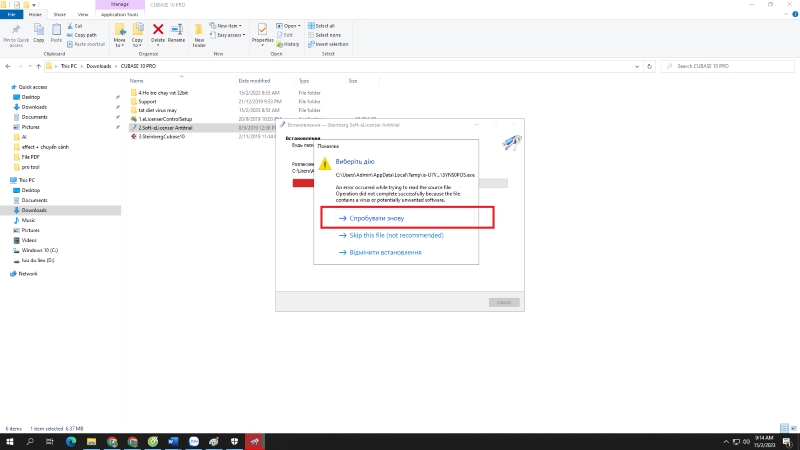This screenshot has height=450, width=800.
Task: Sort by Date modified column header
Action: pyautogui.click(x=254, y=81)
